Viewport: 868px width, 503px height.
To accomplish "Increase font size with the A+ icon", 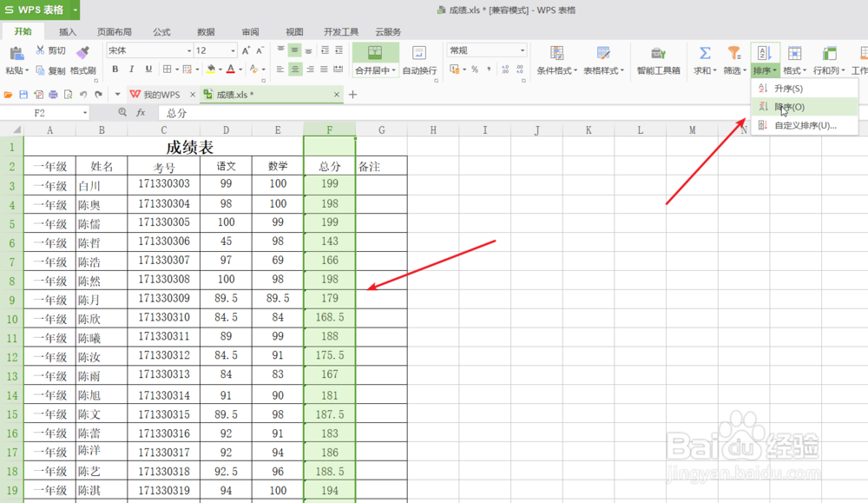I will tap(246, 50).
